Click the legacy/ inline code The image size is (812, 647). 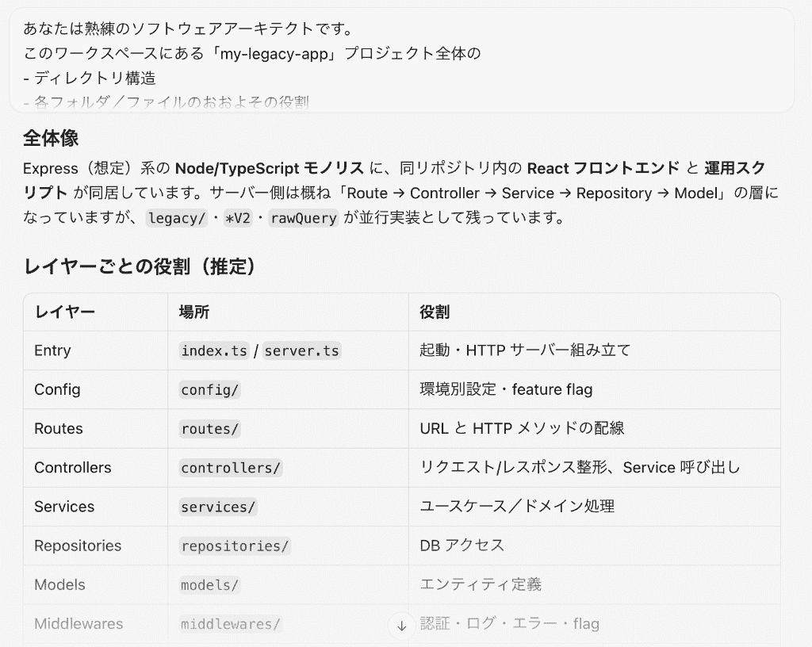(177, 218)
